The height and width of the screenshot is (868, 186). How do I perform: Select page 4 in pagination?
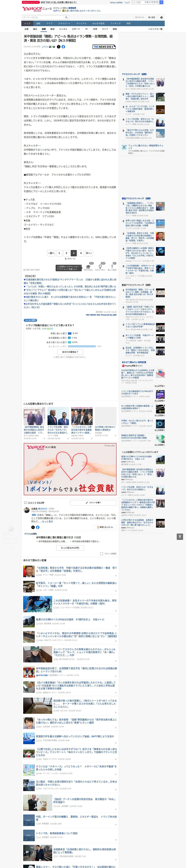pyautogui.click(x=81, y=253)
